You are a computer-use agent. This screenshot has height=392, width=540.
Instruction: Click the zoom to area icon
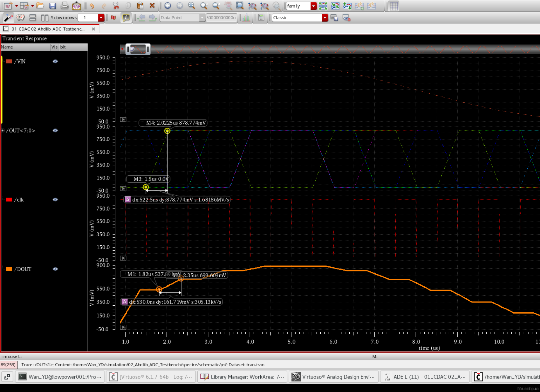[240, 6]
